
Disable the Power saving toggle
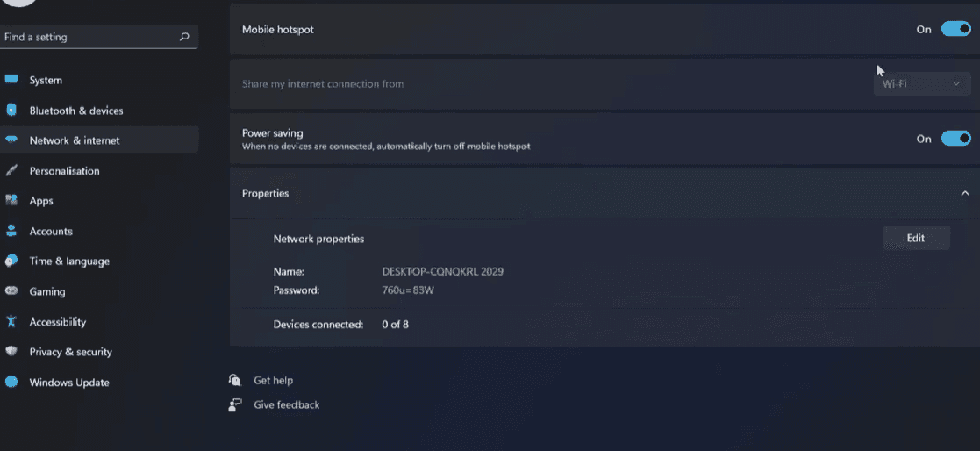click(956, 139)
